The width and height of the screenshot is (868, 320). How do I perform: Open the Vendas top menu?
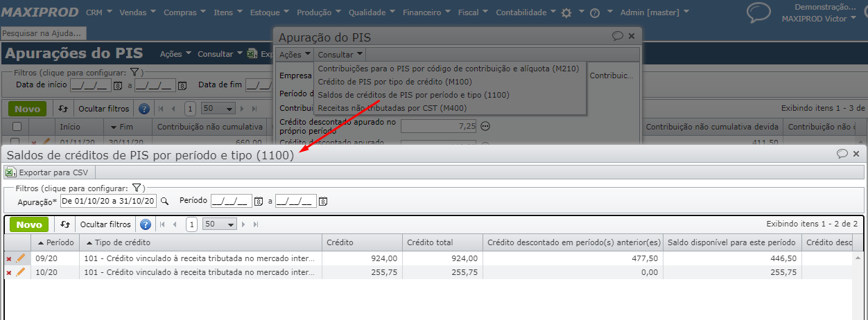[137, 12]
